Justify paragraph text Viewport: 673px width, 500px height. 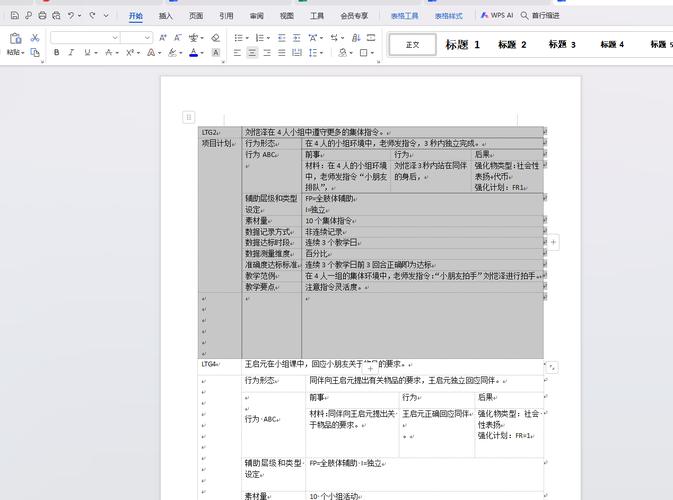(x=282, y=52)
